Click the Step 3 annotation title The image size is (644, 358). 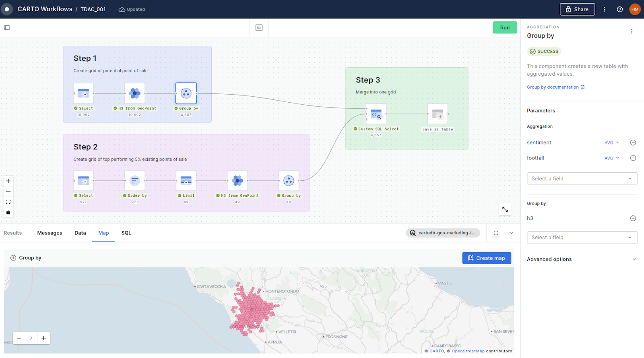368,80
